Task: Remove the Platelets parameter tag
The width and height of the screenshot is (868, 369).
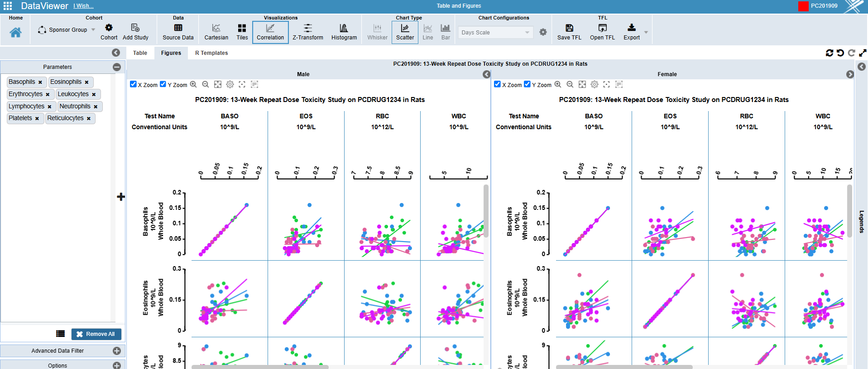Action: [x=37, y=118]
